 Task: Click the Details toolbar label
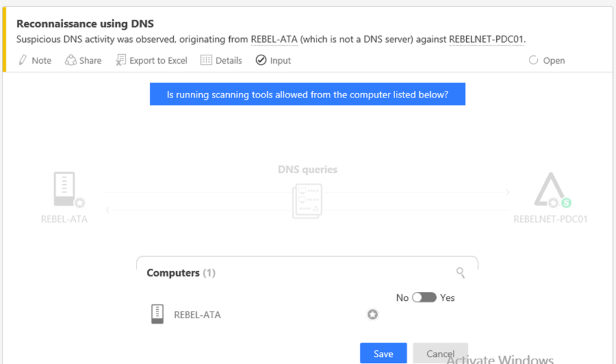(229, 60)
